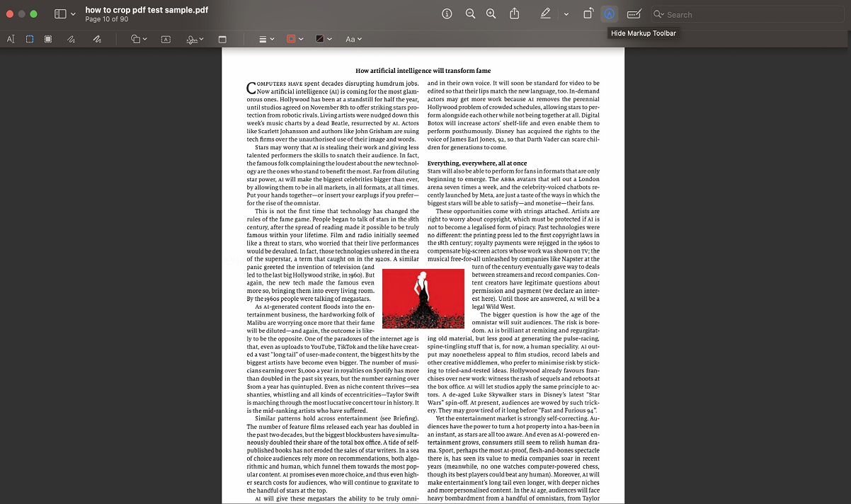Activate the Text Selection tool
The height and width of the screenshot is (504, 851).
pyautogui.click(x=11, y=39)
